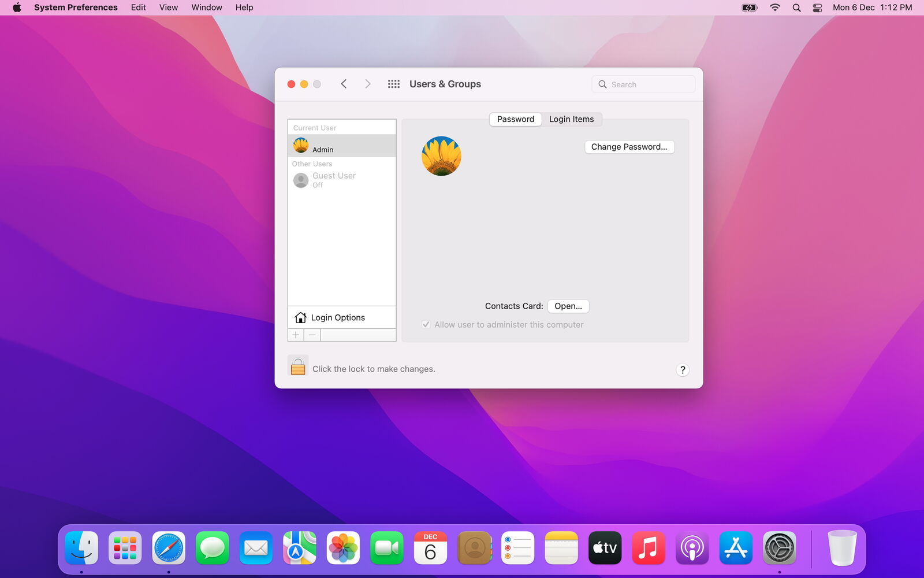Open Spotlight search in menu bar
The image size is (924, 578).
click(x=796, y=8)
